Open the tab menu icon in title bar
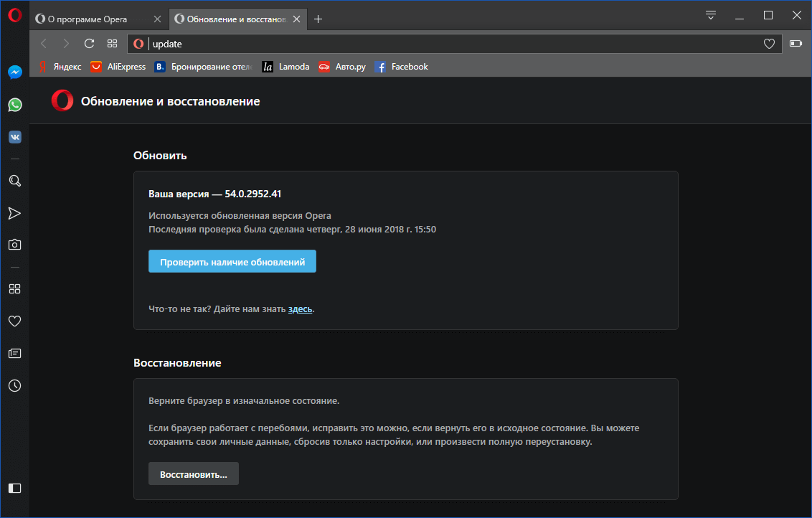 click(710, 15)
